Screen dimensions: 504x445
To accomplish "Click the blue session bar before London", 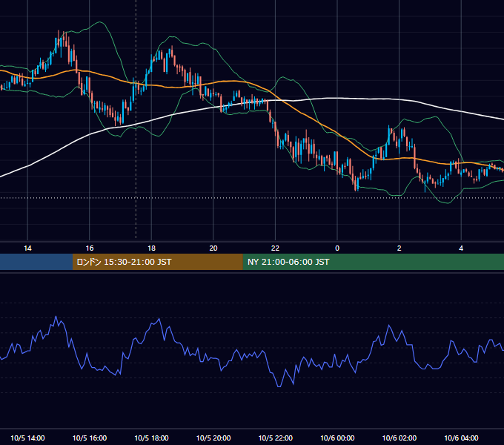I will pyautogui.click(x=36, y=262).
